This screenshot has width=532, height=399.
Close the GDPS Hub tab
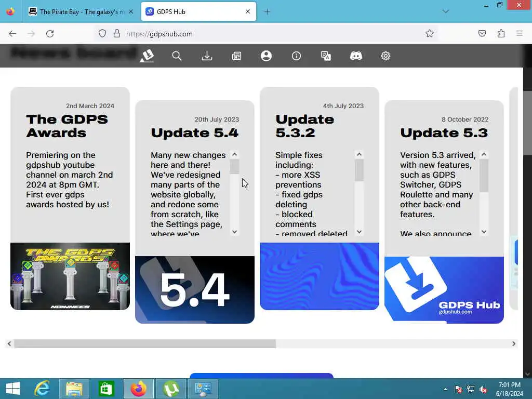coord(248,11)
